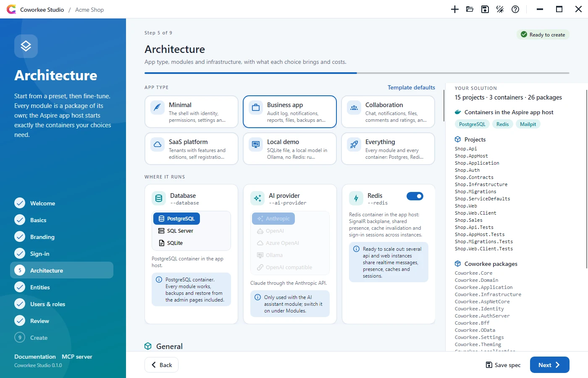The width and height of the screenshot is (588, 378).
Task: Click the feather icon on the Minimal card
Action: [157, 108]
